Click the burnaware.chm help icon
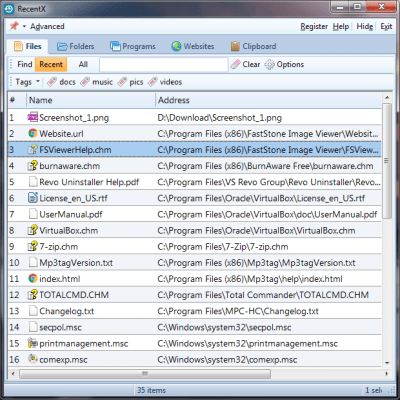The image size is (400, 400). coord(33,166)
